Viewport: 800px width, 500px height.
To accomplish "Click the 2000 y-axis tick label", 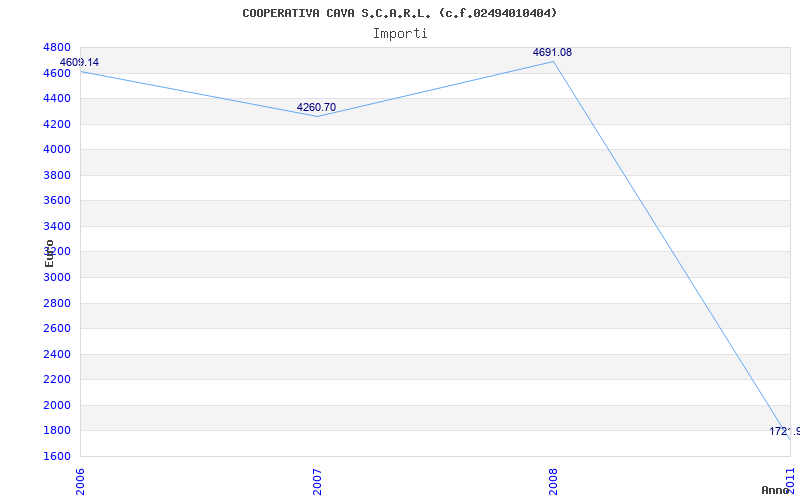I will (x=57, y=405).
